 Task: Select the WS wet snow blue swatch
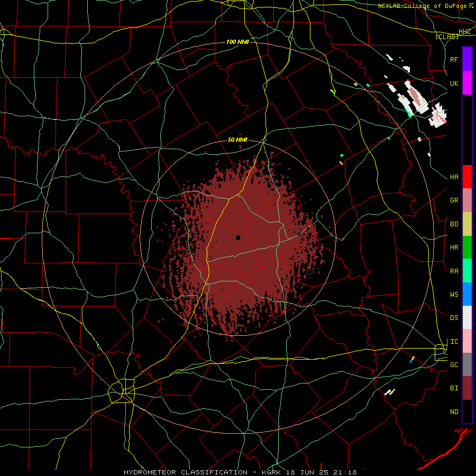click(x=467, y=294)
